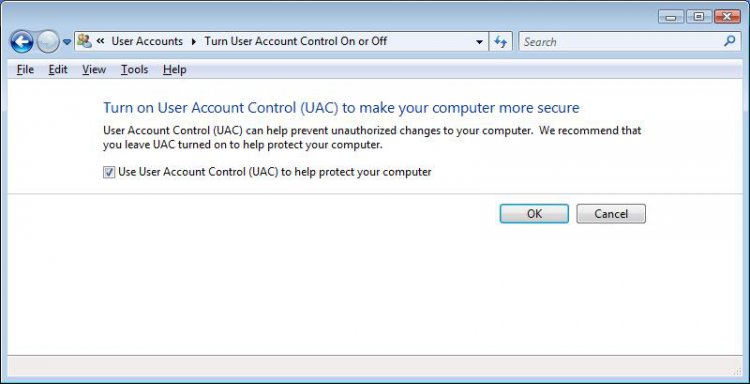Open recent pages dropdown beside Forward button

pos(67,42)
